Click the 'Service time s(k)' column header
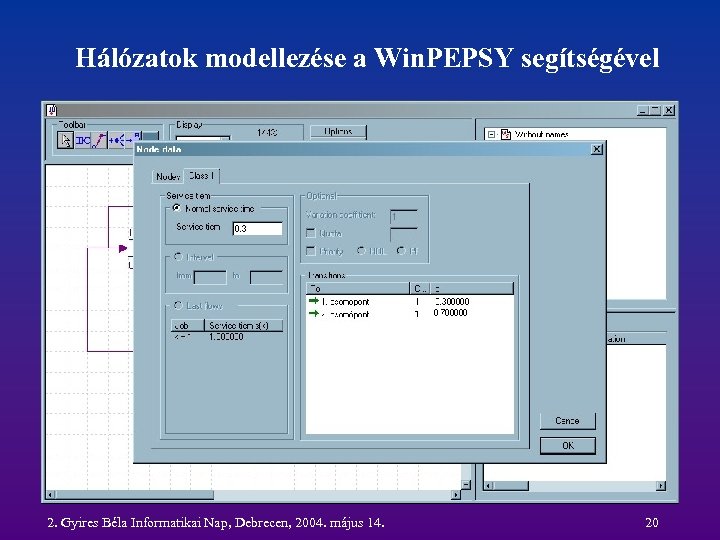The width and height of the screenshot is (720, 540). [x=243, y=326]
